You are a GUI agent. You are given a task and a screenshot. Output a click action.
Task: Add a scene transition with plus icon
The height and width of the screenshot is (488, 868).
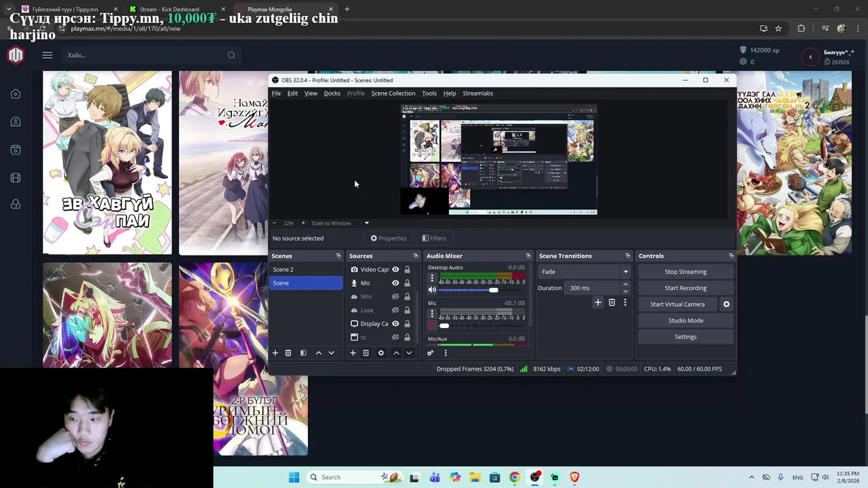pos(598,302)
